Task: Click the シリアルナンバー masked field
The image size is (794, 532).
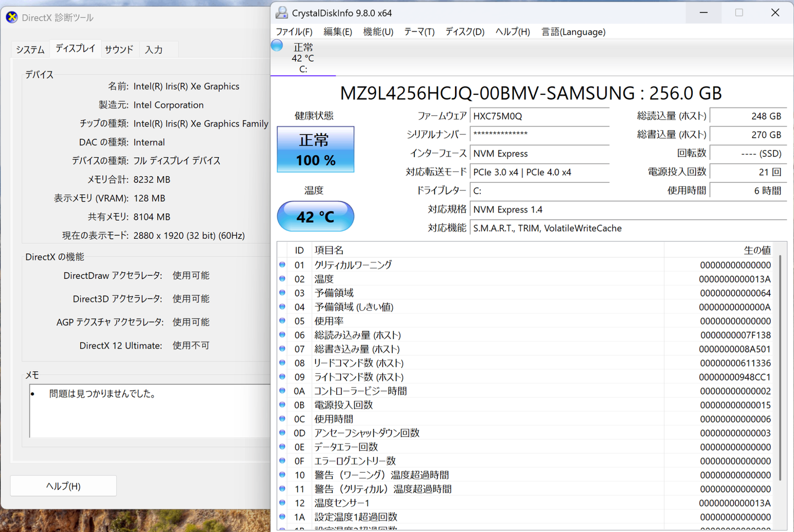Action: (540, 135)
